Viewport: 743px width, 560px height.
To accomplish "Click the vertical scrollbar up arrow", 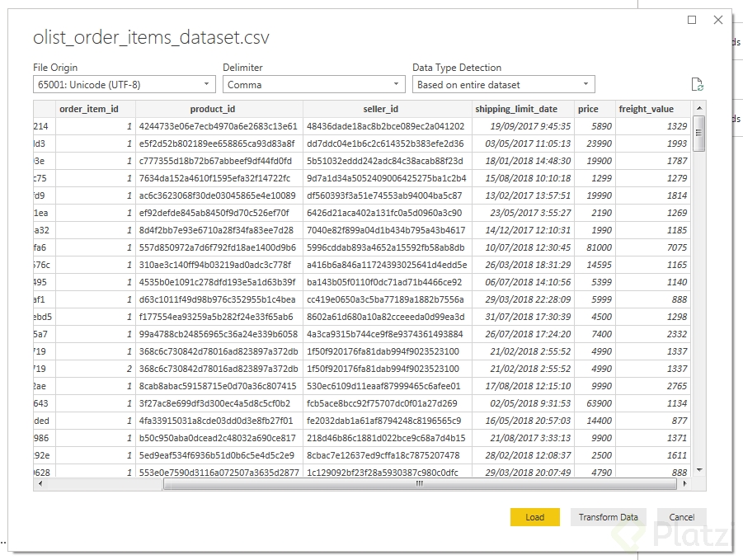I will click(x=699, y=108).
